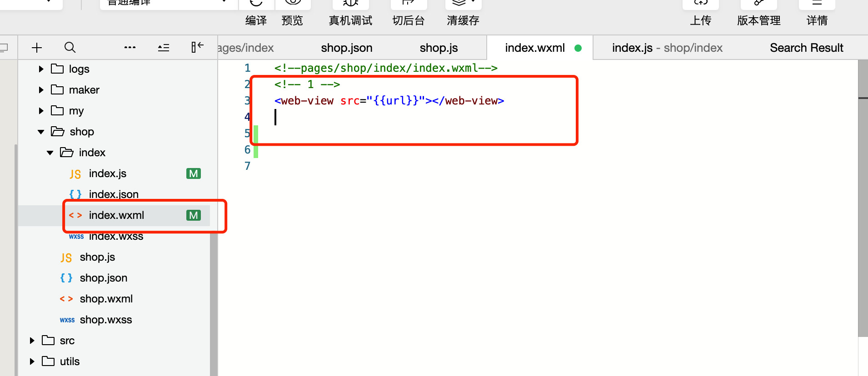
Task: Open index.js under shop/index folder
Action: [108, 173]
